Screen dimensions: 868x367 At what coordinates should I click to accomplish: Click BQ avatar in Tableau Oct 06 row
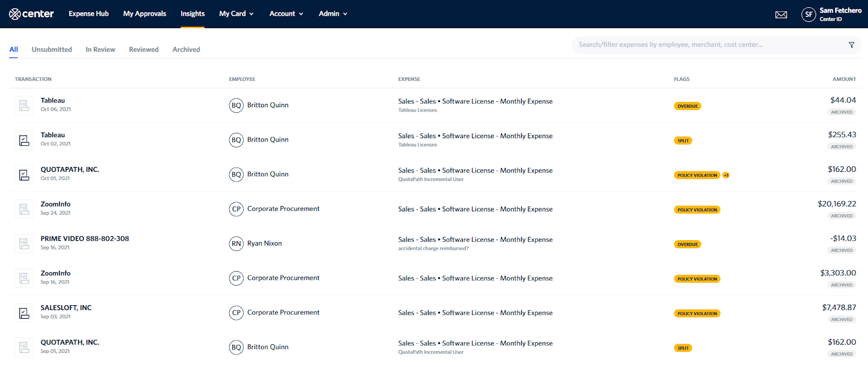coord(236,106)
